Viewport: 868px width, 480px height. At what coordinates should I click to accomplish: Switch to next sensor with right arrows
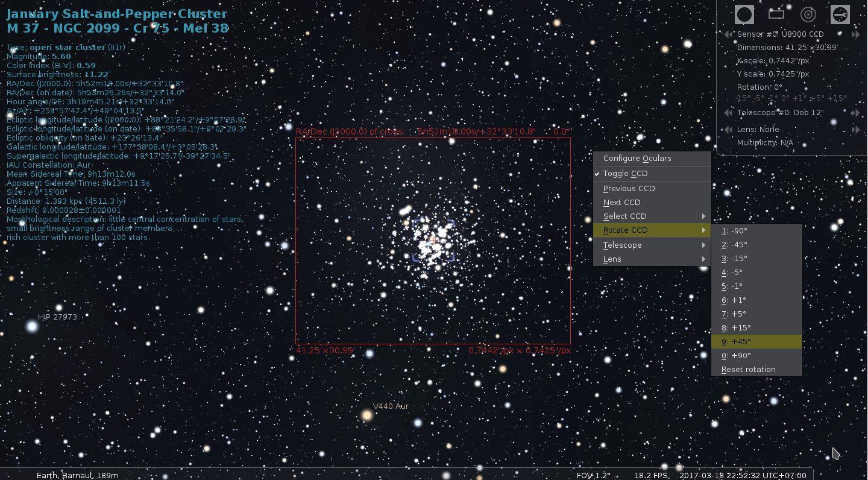pyautogui.click(x=855, y=34)
